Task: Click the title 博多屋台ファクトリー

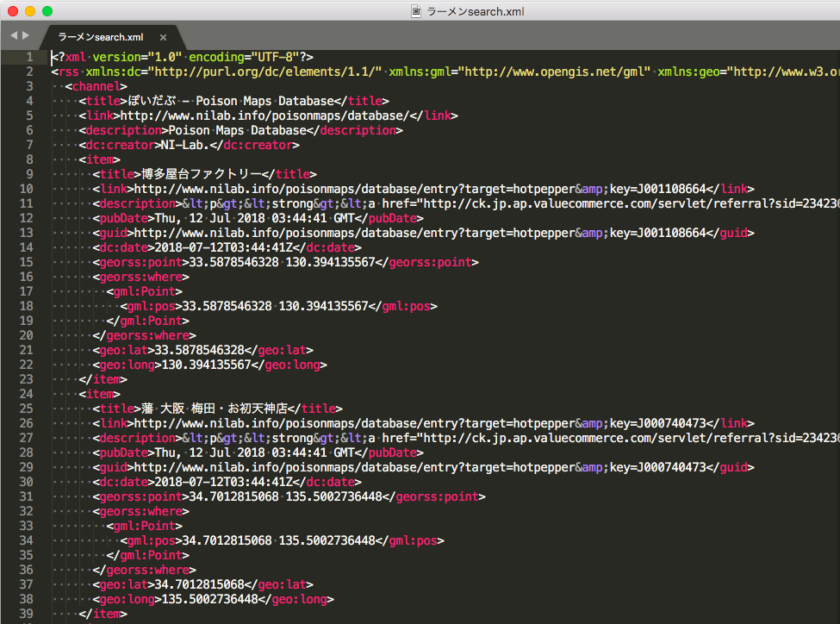Action: [x=202, y=174]
